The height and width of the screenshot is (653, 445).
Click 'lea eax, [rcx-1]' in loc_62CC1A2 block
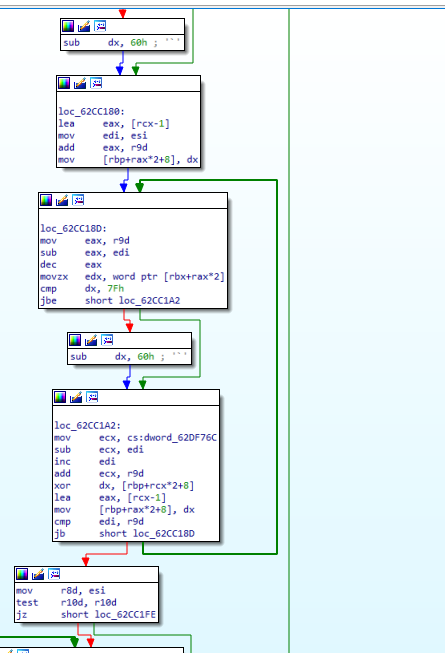pyautogui.click(x=110, y=498)
